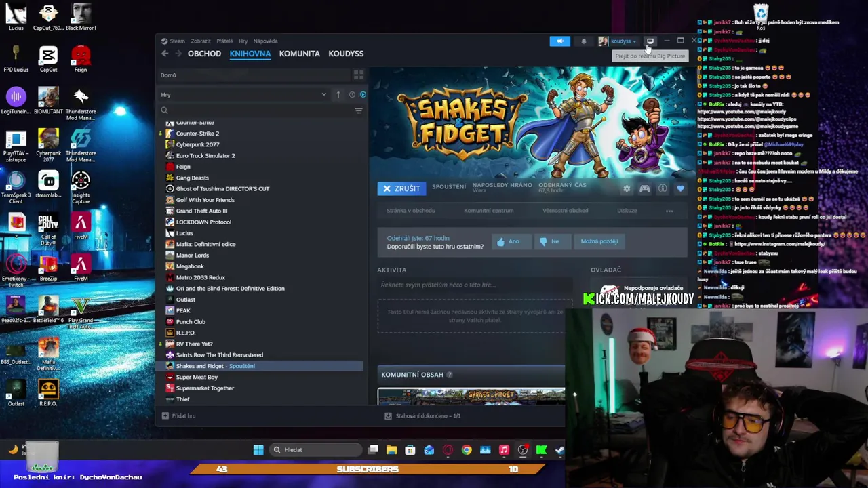Open Stránka v obchodě link
This screenshot has width=868, height=488.
(x=411, y=211)
